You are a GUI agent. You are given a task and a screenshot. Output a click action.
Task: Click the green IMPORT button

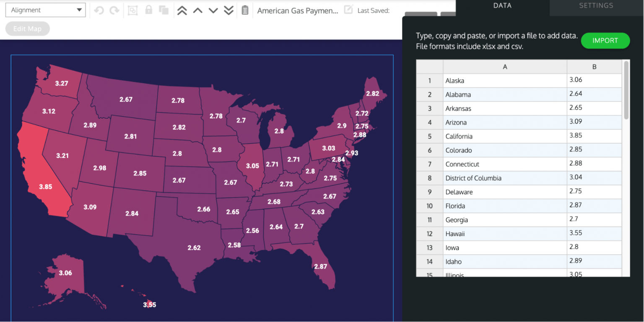tap(605, 41)
